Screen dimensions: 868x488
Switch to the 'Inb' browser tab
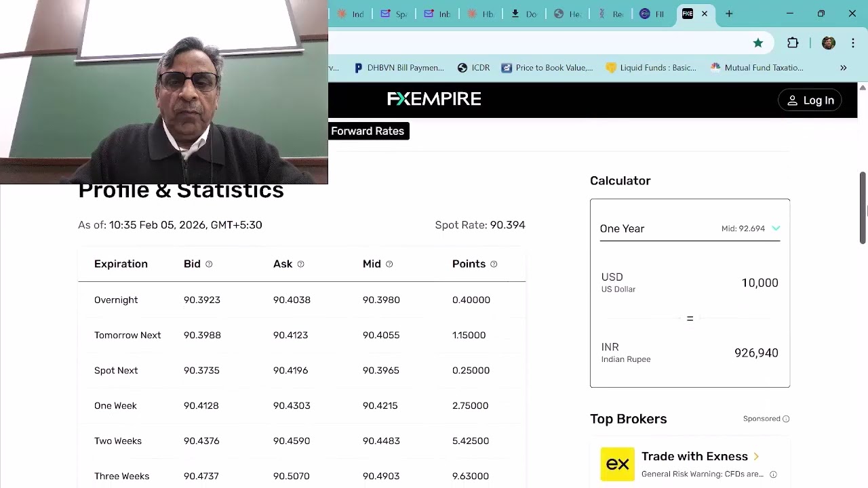click(437, 14)
